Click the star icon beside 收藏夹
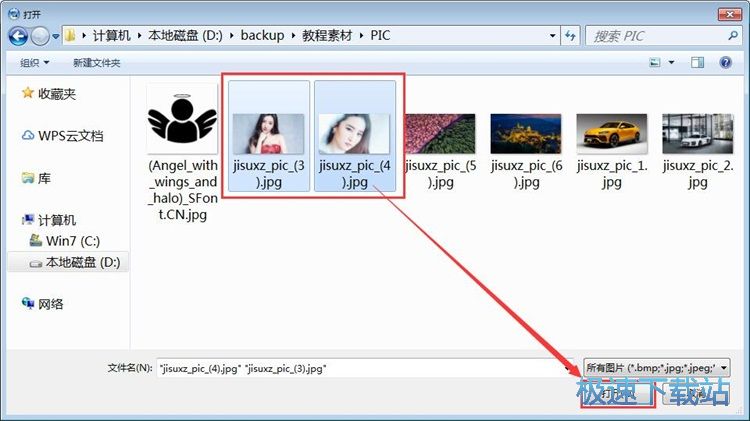The height and width of the screenshot is (421, 750). point(28,93)
